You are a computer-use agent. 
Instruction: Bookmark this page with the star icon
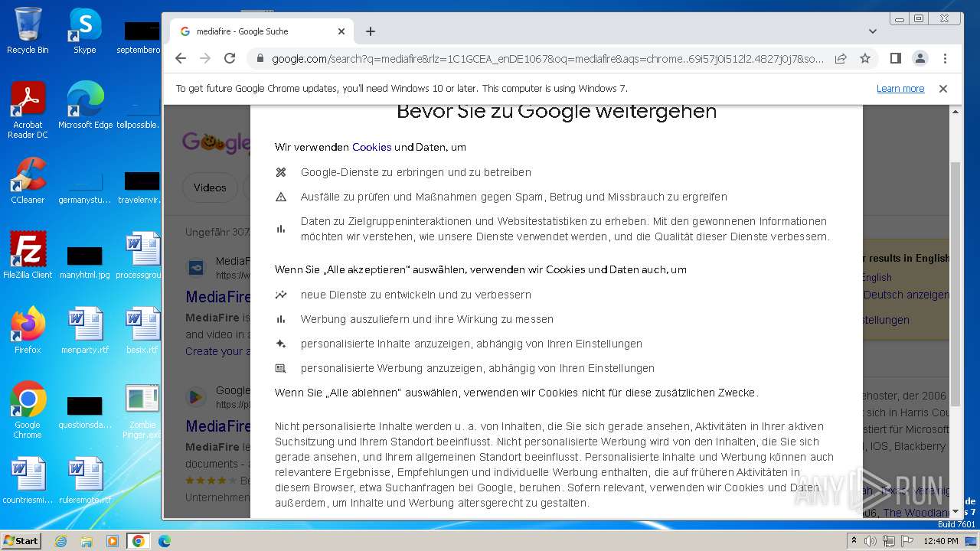point(865,58)
